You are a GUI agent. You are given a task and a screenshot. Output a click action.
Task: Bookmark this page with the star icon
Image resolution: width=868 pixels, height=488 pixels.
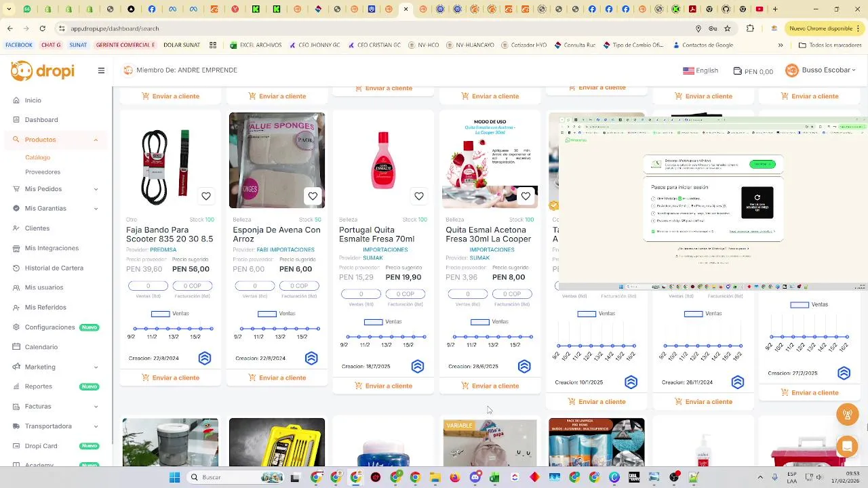[x=728, y=28]
